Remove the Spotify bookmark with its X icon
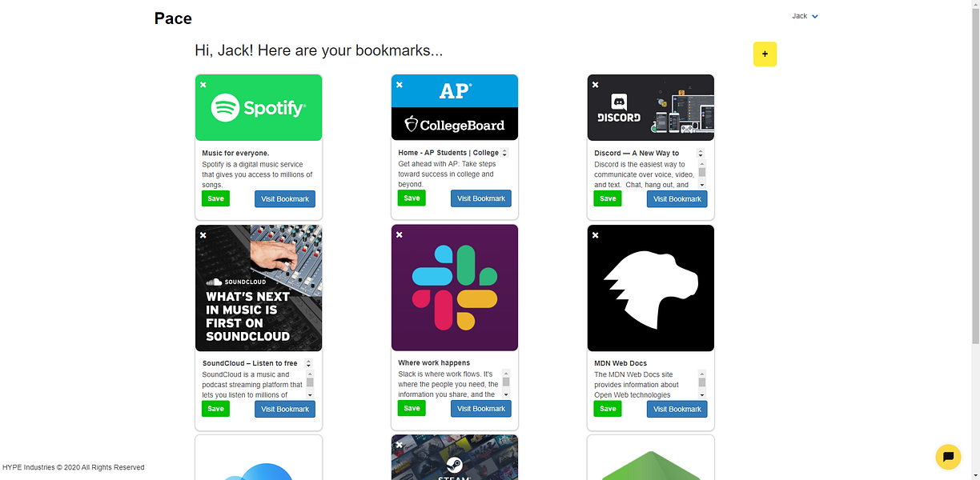Viewport: 980px width, 480px height. click(x=203, y=84)
